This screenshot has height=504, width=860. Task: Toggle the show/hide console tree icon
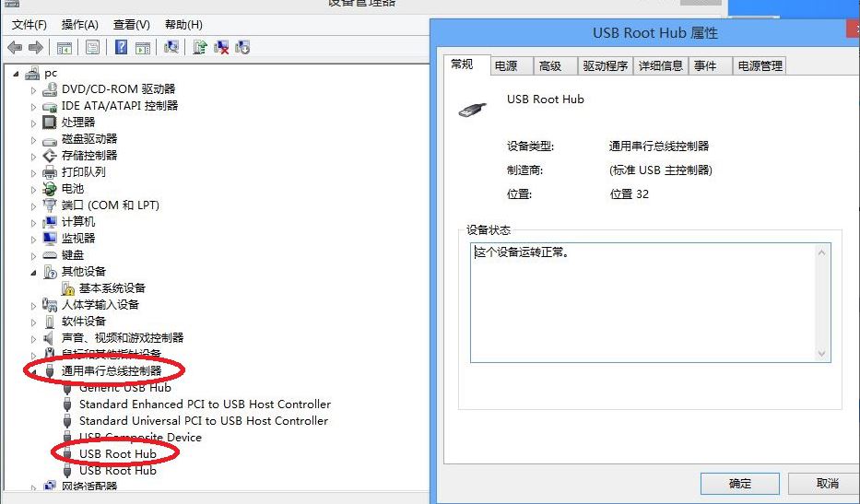[x=65, y=48]
